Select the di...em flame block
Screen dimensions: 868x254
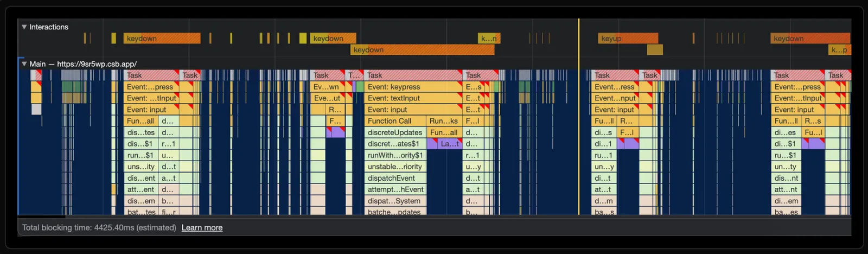click(786, 201)
